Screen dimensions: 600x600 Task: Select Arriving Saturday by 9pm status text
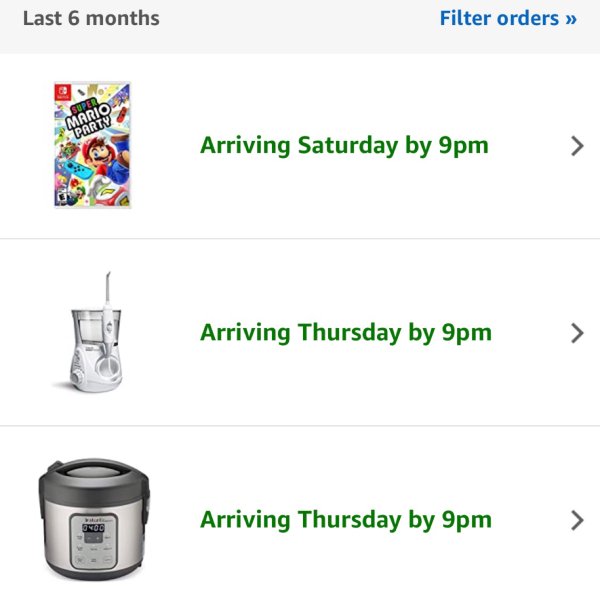344,146
